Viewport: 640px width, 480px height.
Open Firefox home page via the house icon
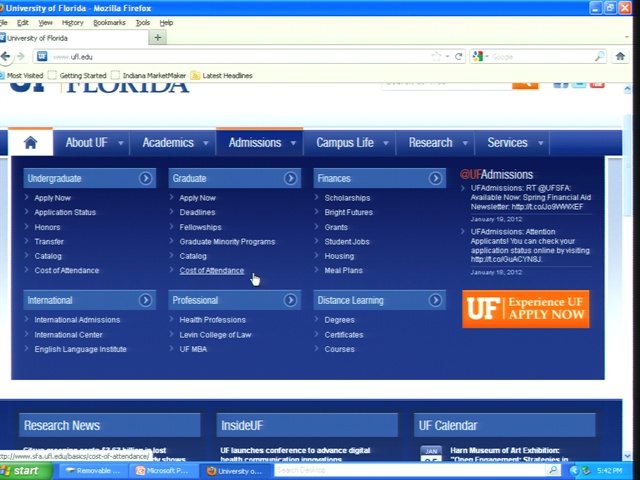[x=620, y=56]
